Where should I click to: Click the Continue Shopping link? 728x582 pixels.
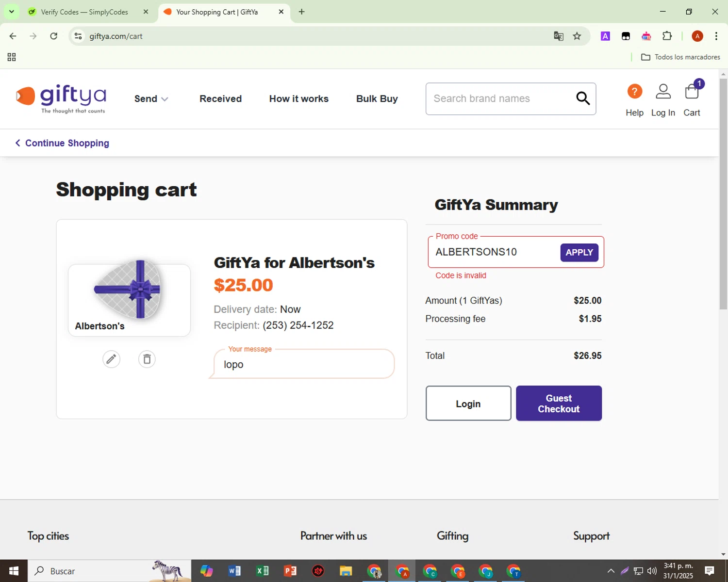pyautogui.click(x=62, y=143)
